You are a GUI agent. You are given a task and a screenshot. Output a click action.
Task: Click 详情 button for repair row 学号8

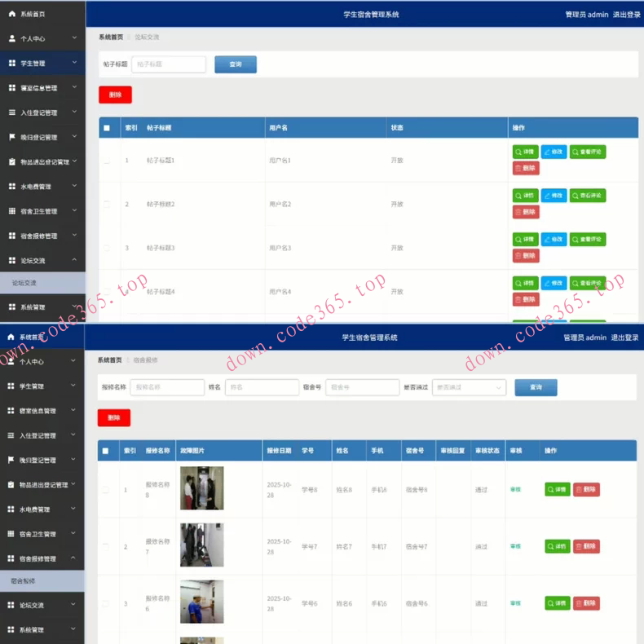click(x=558, y=490)
